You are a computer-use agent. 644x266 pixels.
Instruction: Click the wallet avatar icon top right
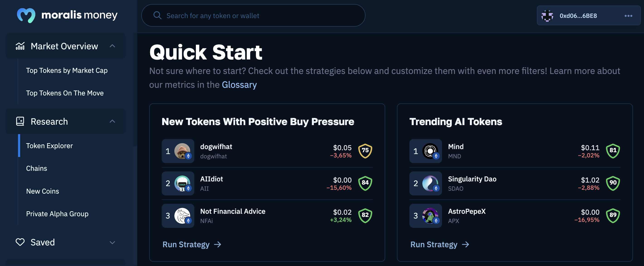click(548, 15)
